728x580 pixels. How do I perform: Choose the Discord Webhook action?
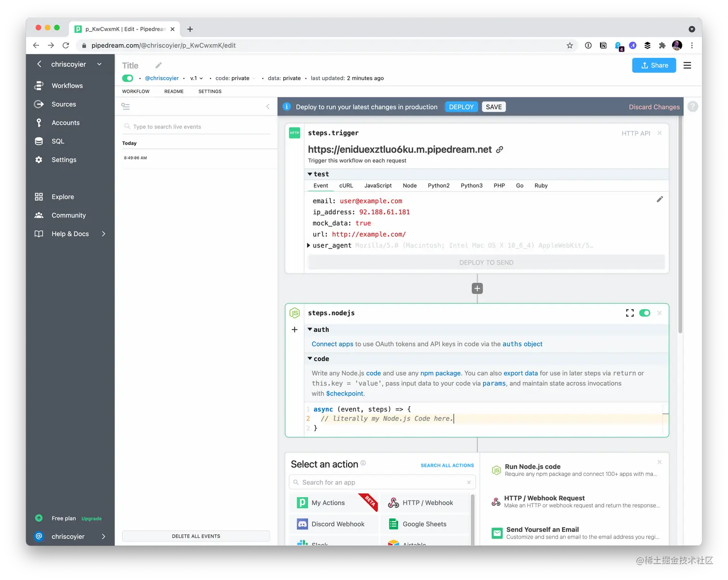pos(334,524)
